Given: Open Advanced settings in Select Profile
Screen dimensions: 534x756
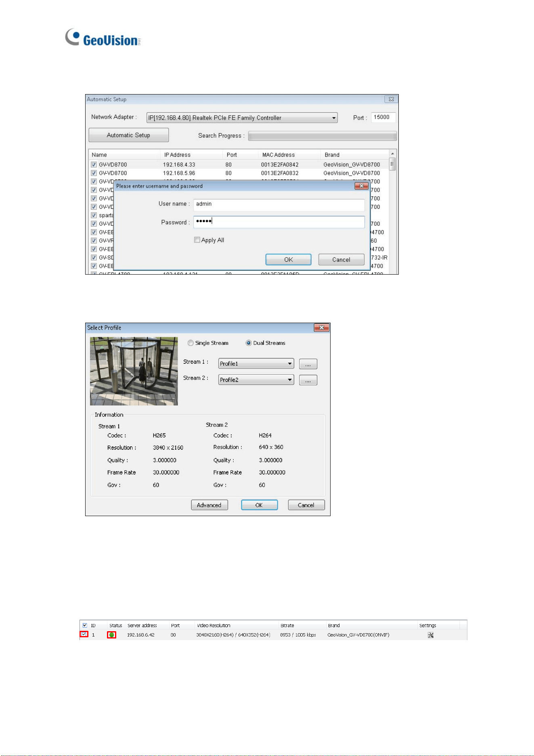Looking at the screenshot, I should coord(209,505).
